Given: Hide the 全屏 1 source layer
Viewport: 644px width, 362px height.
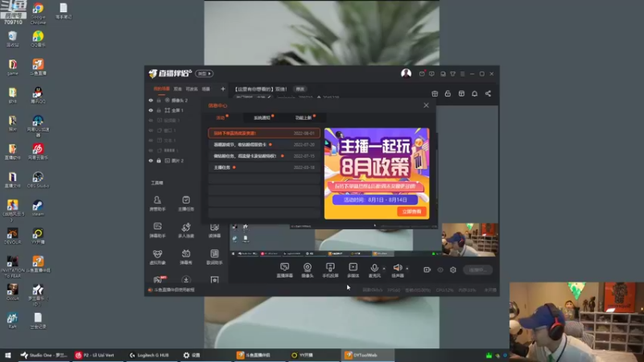Looking at the screenshot, I should (151, 110).
